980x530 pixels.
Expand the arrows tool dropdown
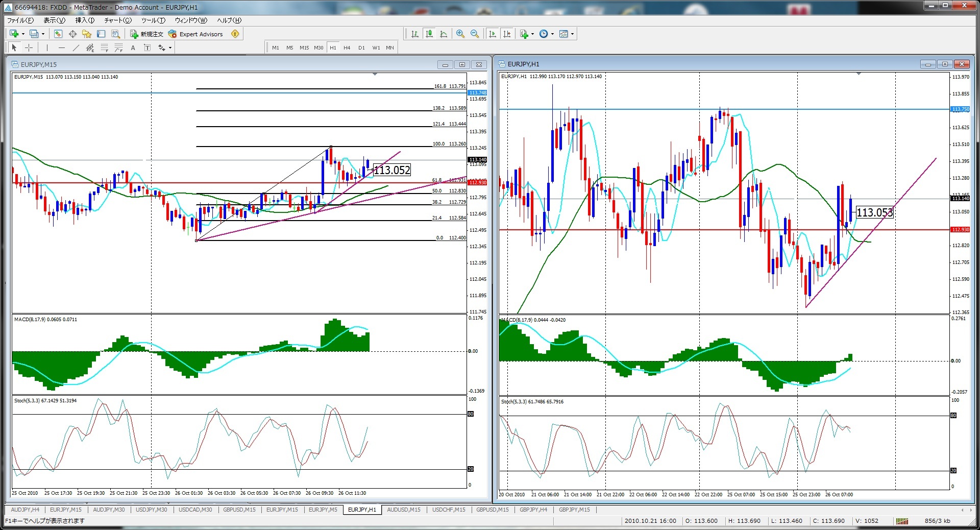tap(170, 47)
